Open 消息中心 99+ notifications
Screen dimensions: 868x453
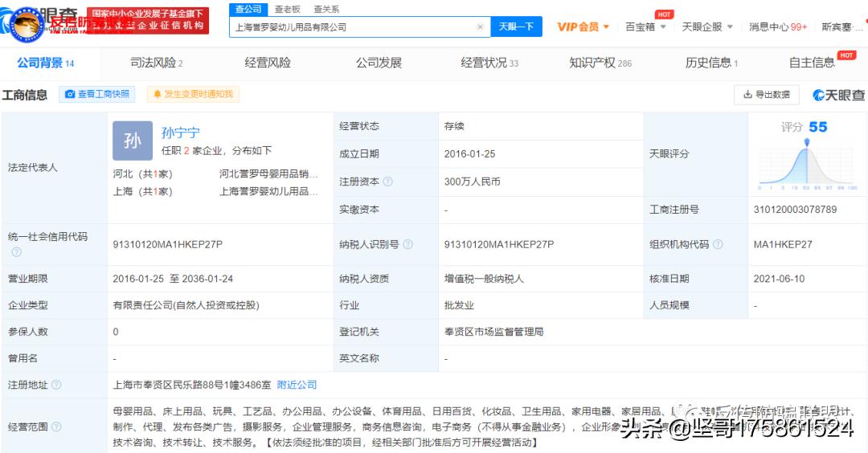(778, 27)
